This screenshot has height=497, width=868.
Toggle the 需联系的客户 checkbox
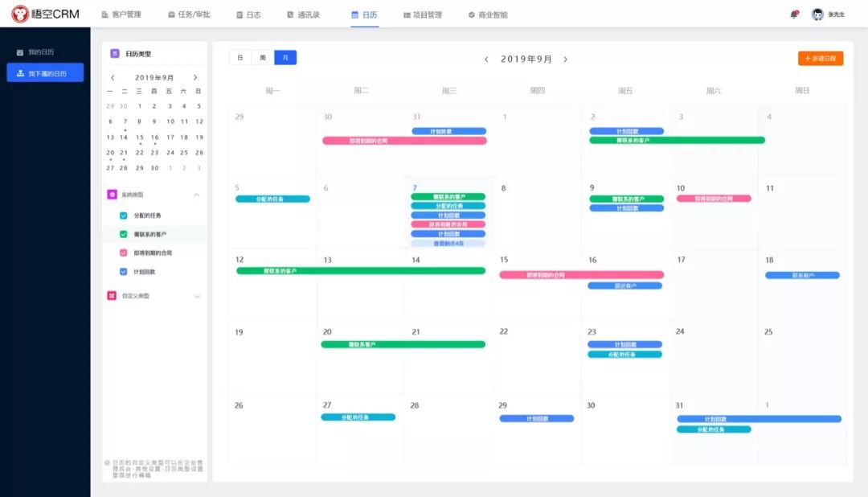[x=124, y=234]
